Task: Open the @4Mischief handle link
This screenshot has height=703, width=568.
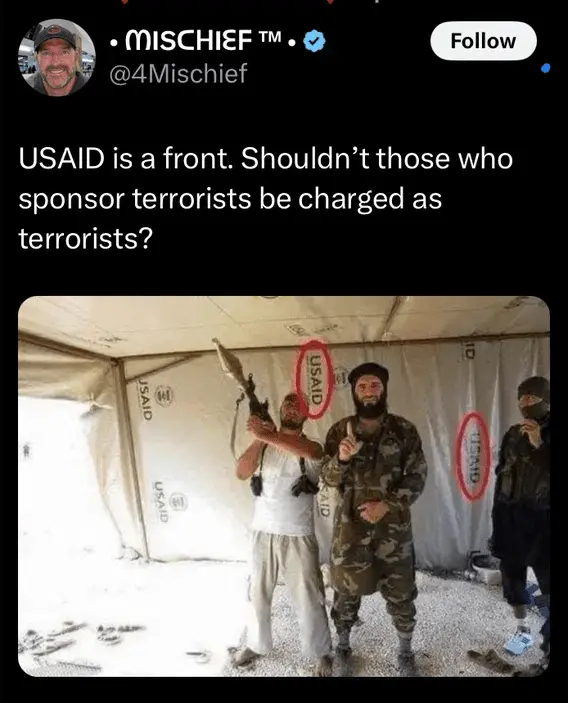Action: pyautogui.click(x=178, y=73)
